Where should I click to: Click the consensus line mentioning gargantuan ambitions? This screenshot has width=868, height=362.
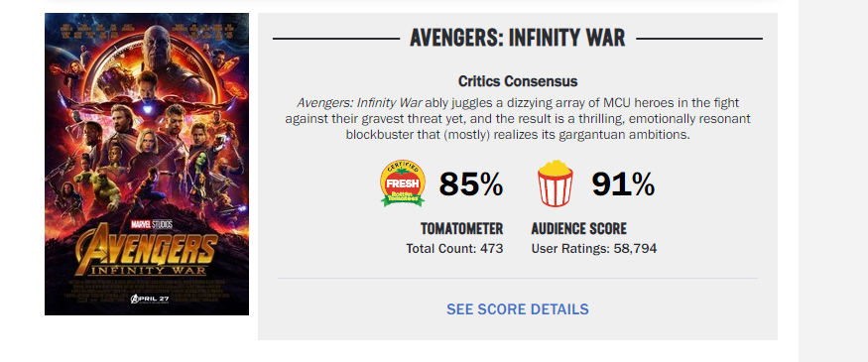(x=518, y=135)
